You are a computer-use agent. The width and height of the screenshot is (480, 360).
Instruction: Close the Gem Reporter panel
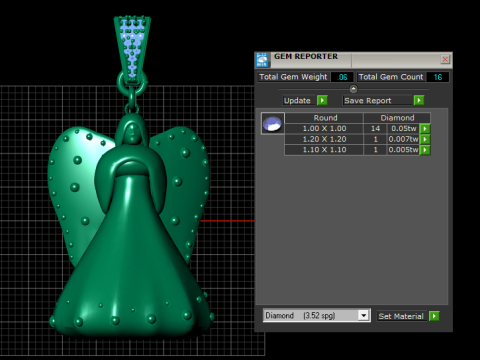[445, 59]
